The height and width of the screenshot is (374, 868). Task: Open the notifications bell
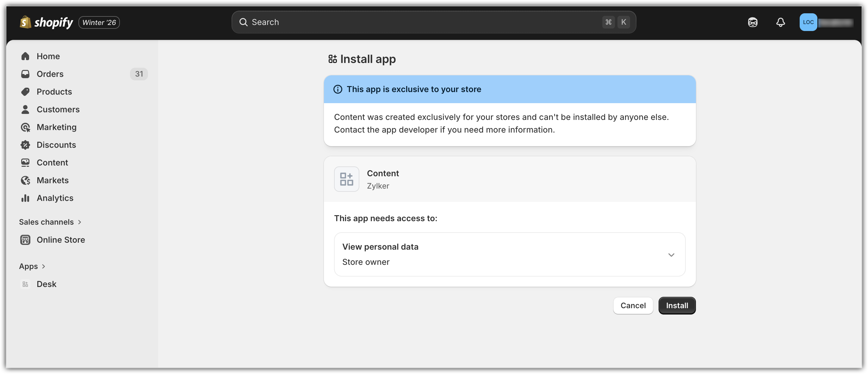(x=780, y=22)
